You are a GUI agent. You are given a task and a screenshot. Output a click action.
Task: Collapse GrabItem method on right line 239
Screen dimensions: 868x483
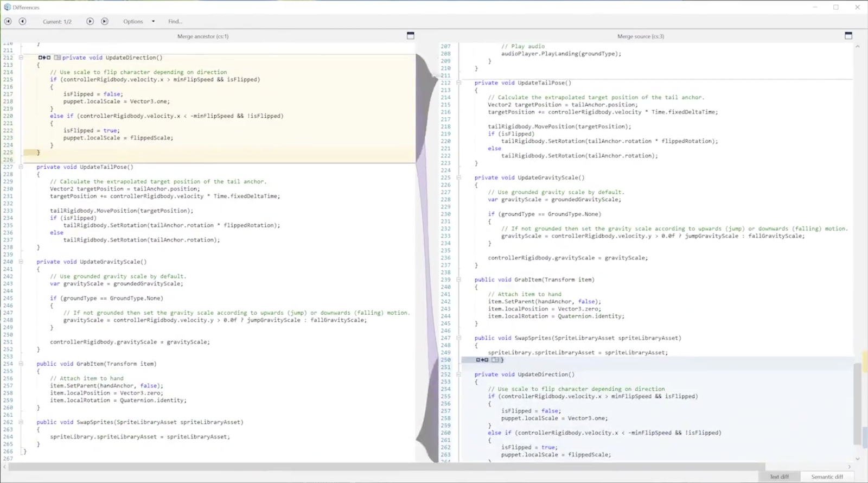tap(458, 279)
